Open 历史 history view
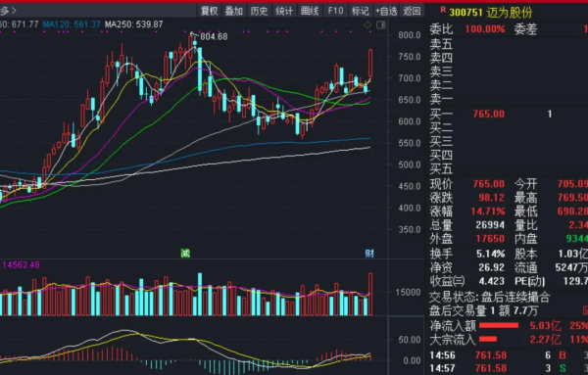Screen dimensions: 588x375 [259, 11]
